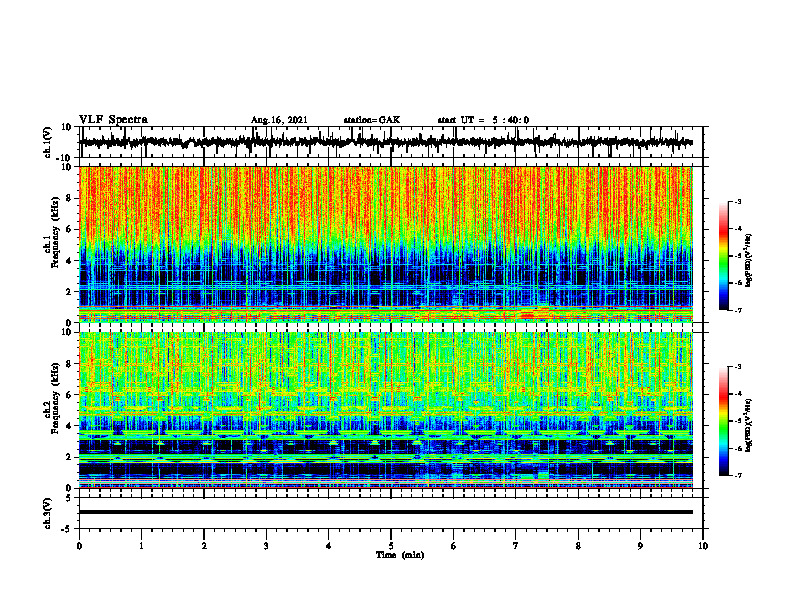792x612 pixels.
Task: Click the color bar beside ch.2 spectrogram
Action: (724, 421)
